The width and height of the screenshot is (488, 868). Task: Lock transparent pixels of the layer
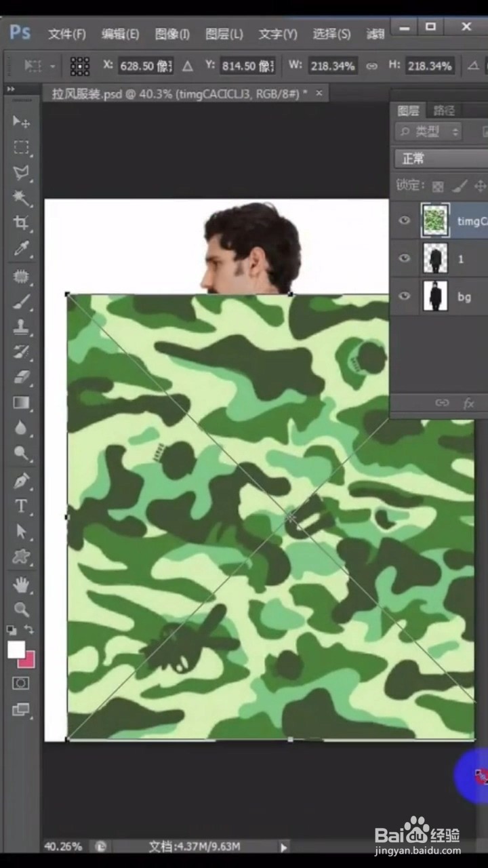click(438, 185)
